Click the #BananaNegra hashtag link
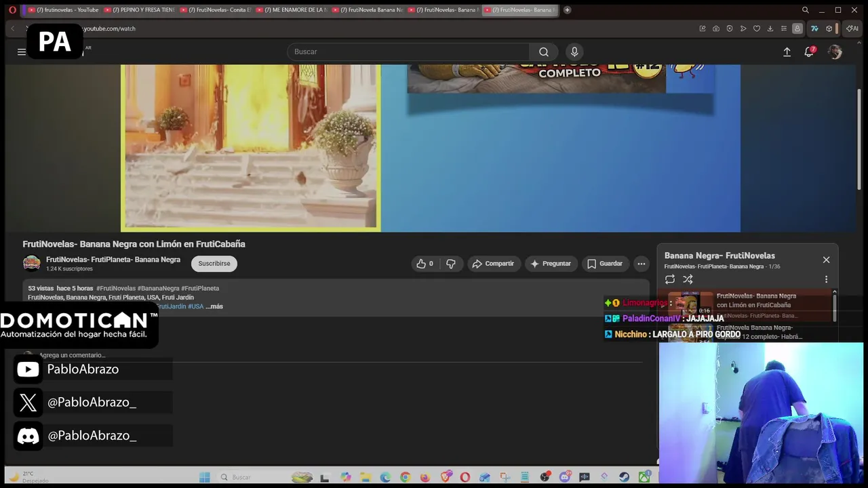Screen dimensions: 868x488 (158, 288)
